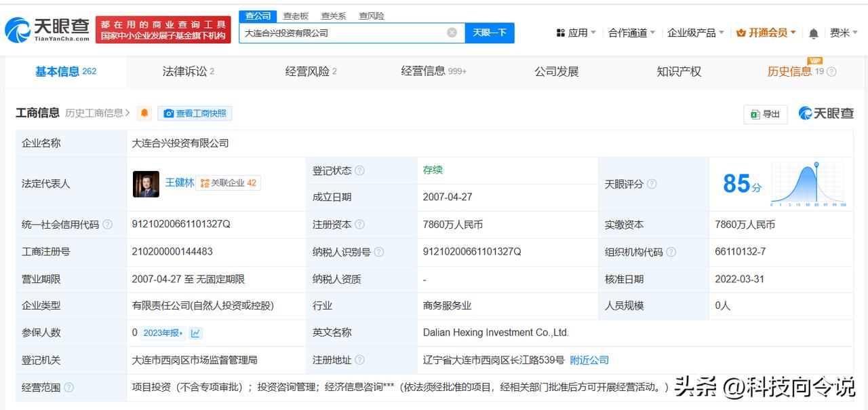This screenshot has width=868, height=410.
Task: Click the 王健林 portrait photo
Action: (146, 184)
